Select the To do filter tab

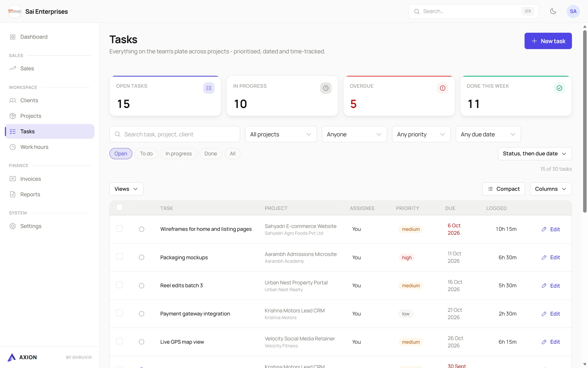(146, 154)
